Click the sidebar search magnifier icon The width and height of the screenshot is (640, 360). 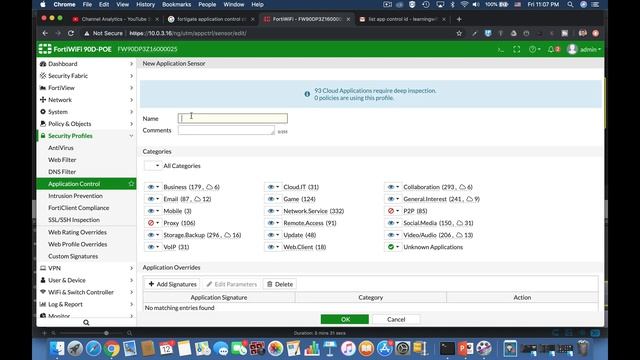[86, 322]
